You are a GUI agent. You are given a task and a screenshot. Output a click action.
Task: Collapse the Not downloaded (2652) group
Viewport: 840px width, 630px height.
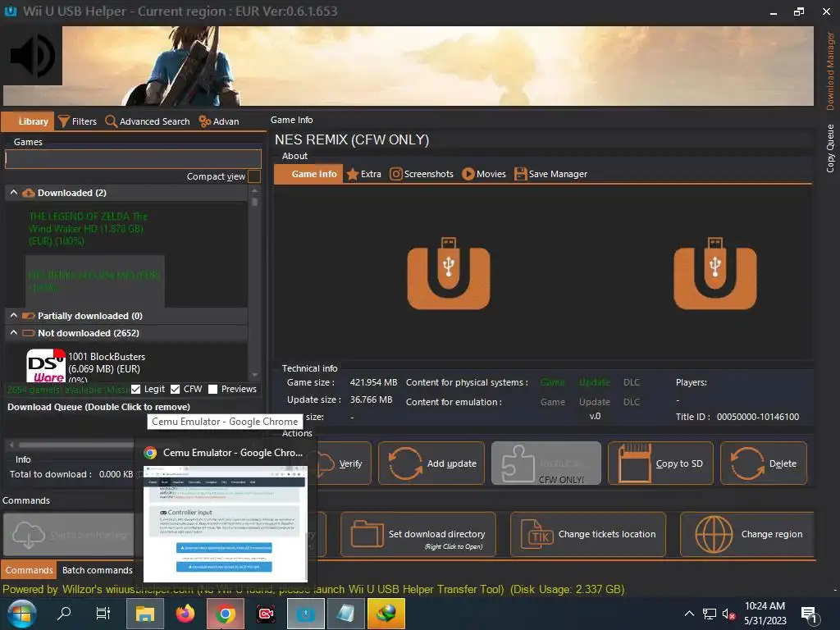(x=14, y=333)
